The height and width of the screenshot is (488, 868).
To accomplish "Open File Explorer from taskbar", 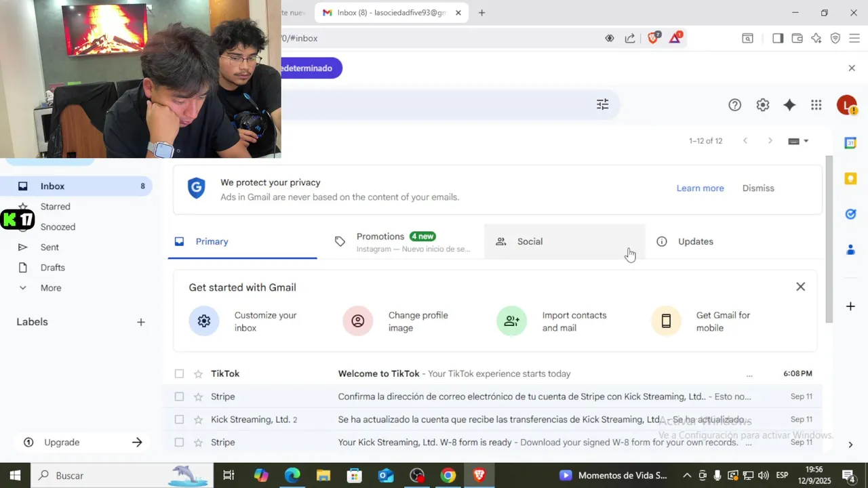I will tap(323, 476).
